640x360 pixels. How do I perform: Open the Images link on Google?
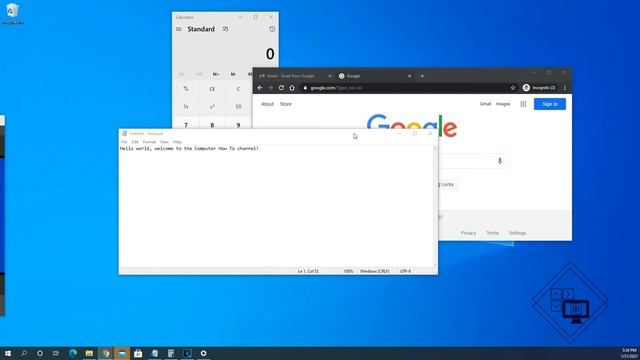tap(503, 104)
